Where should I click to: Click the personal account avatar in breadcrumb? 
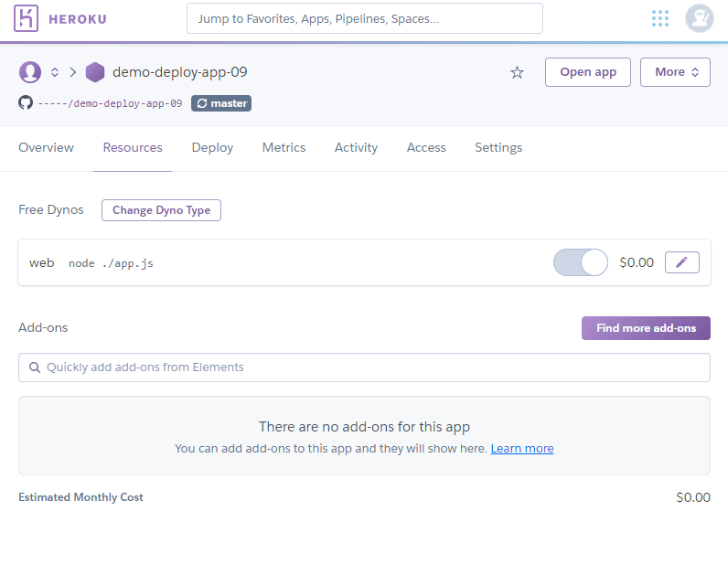click(30, 72)
